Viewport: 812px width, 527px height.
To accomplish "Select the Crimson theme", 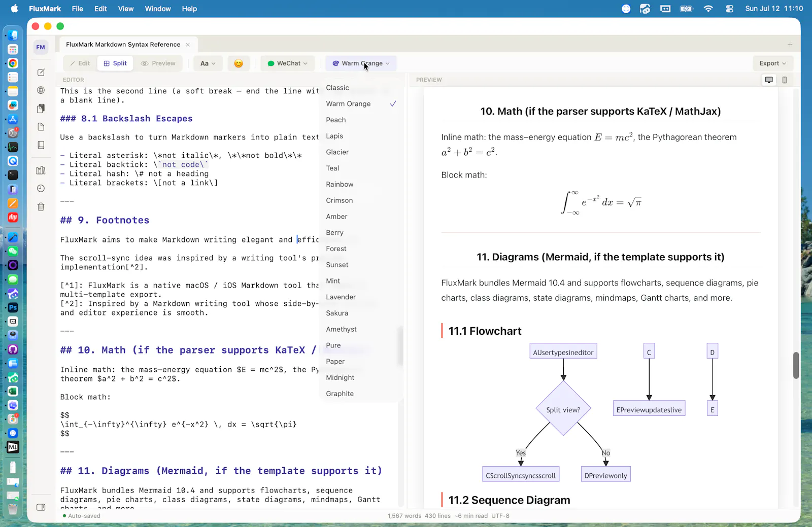I will pyautogui.click(x=361, y=200).
